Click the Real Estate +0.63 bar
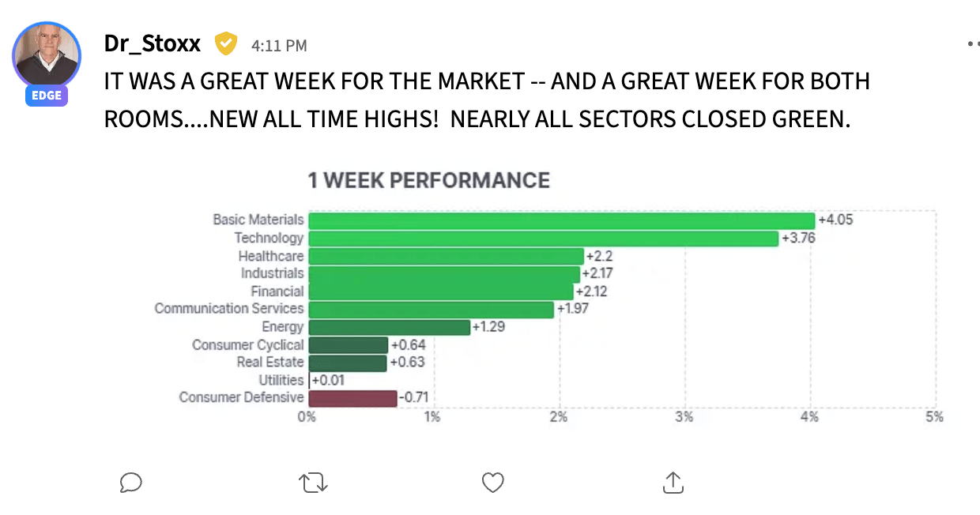Screen dimensions: 980x515 click(x=348, y=363)
